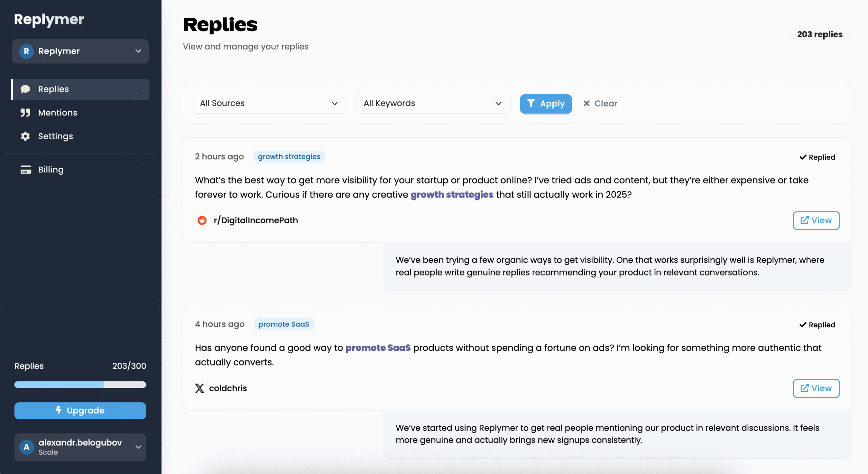The image size is (868, 474).
Task: Go to the Billing page
Action: [51, 170]
